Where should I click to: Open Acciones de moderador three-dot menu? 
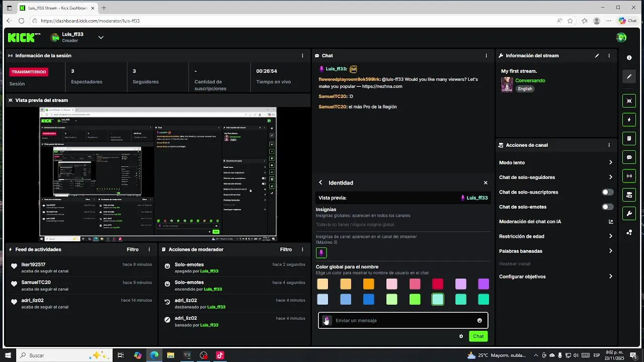(302, 249)
